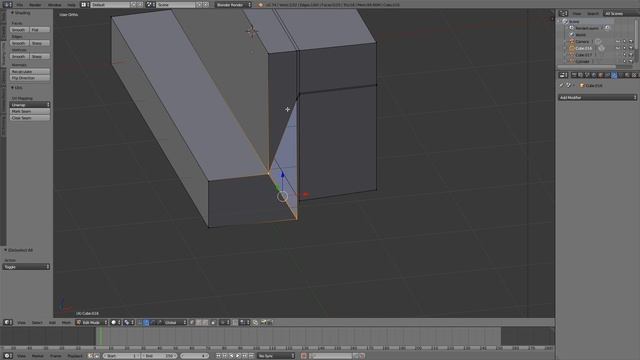This screenshot has height=360, width=640.
Task: Open the screen layout browse icon
Action: [x=84, y=4]
